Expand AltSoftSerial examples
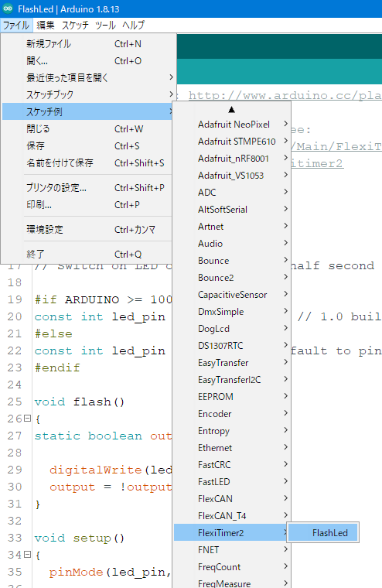The width and height of the screenshot is (382, 588). click(232, 209)
